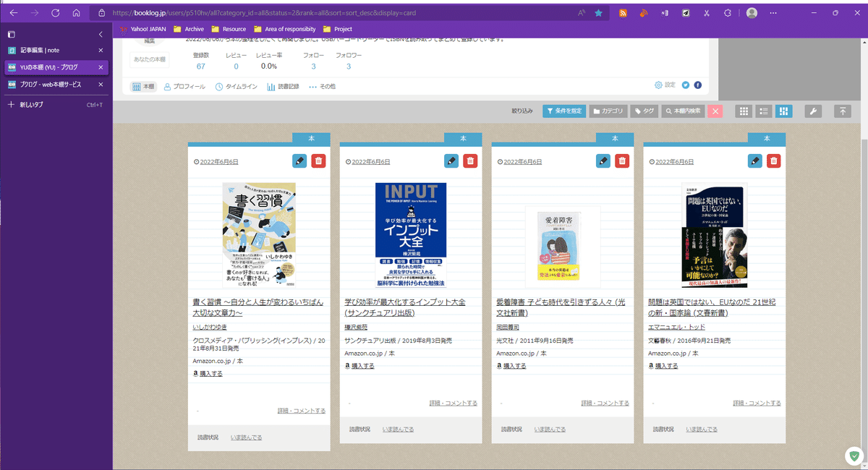Click 購入する under 愛着障害 card

[514, 366]
